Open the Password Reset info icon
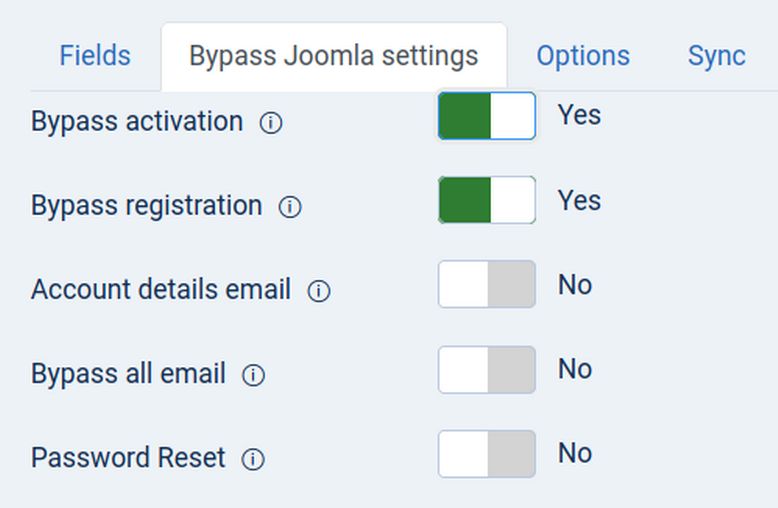The image size is (778, 508). [254, 459]
